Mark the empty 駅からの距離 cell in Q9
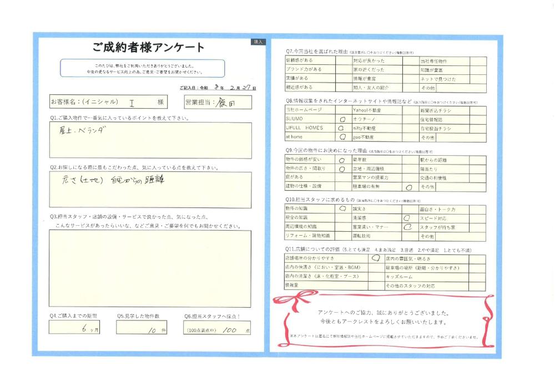Screen dimensions: 555x392 [x=477, y=160]
